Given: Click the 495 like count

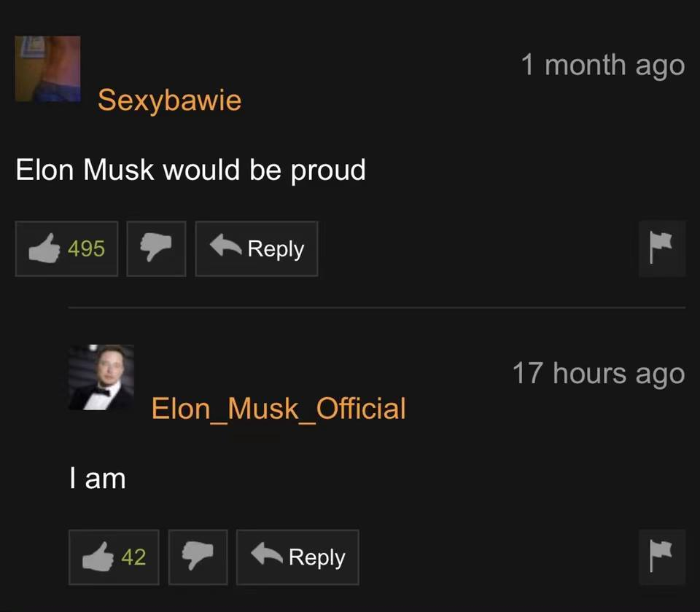Looking at the screenshot, I should pos(86,248).
